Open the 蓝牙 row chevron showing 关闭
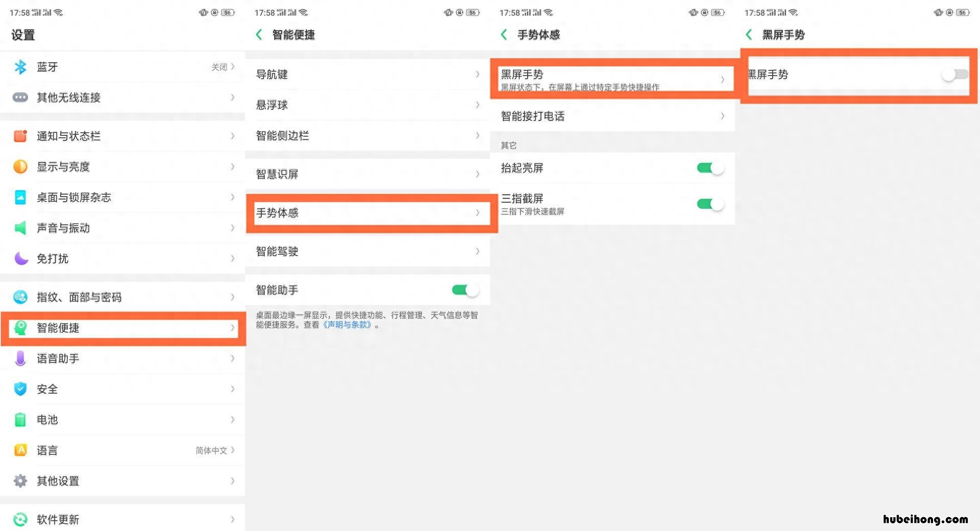The image size is (980, 531). [x=233, y=67]
